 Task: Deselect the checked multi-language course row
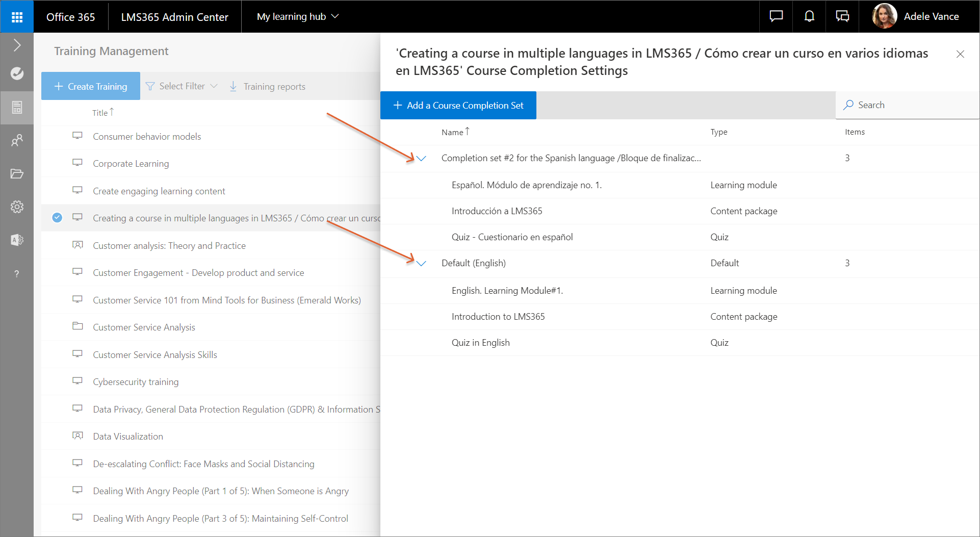(57, 218)
